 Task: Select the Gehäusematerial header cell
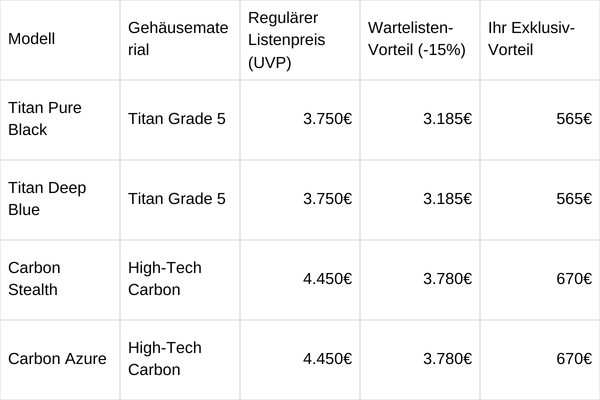click(176, 39)
